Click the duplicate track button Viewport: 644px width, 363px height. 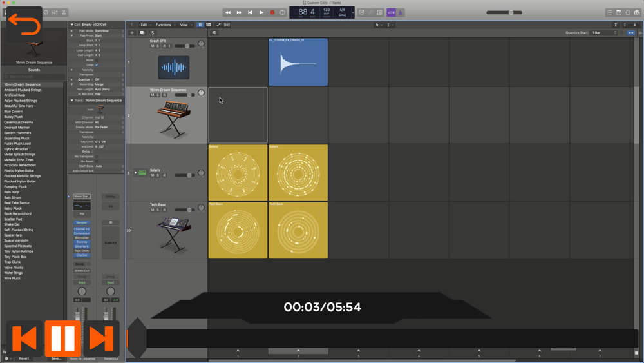coord(142,32)
